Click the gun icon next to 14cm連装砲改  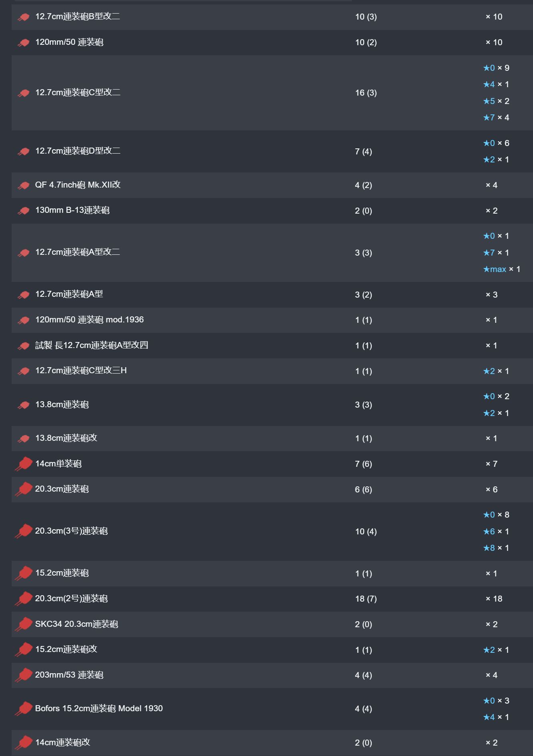[24, 743]
